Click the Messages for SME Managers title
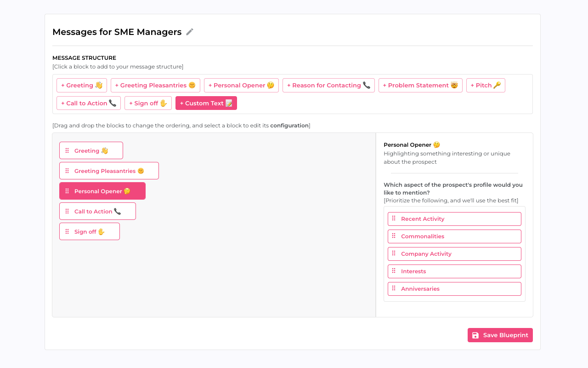 (117, 32)
